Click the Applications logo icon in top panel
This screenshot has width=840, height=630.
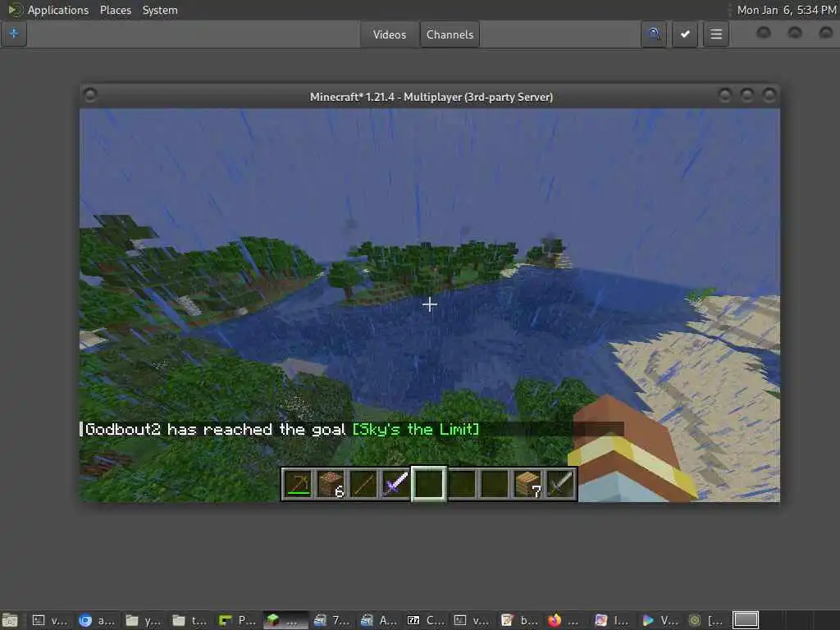point(15,10)
